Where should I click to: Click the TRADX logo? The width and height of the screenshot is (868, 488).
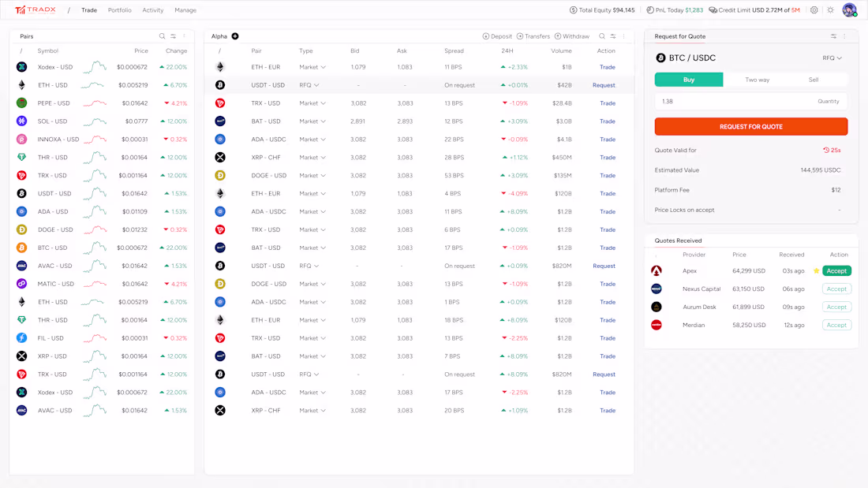pyautogui.click(x=36, y=10)
